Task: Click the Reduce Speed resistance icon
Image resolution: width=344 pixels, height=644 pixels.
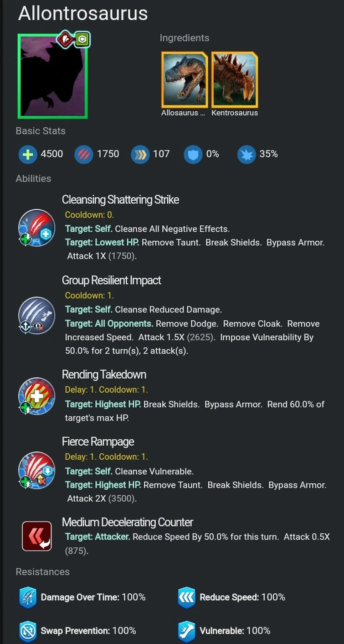Action: (x=187, y=597)
